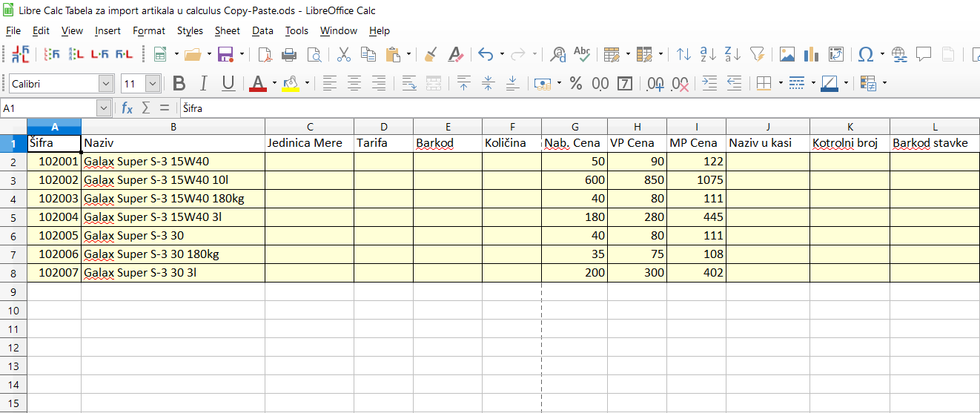Insert a pivot table
Viewport: 980px width, 413px height.
click(836, 54)
